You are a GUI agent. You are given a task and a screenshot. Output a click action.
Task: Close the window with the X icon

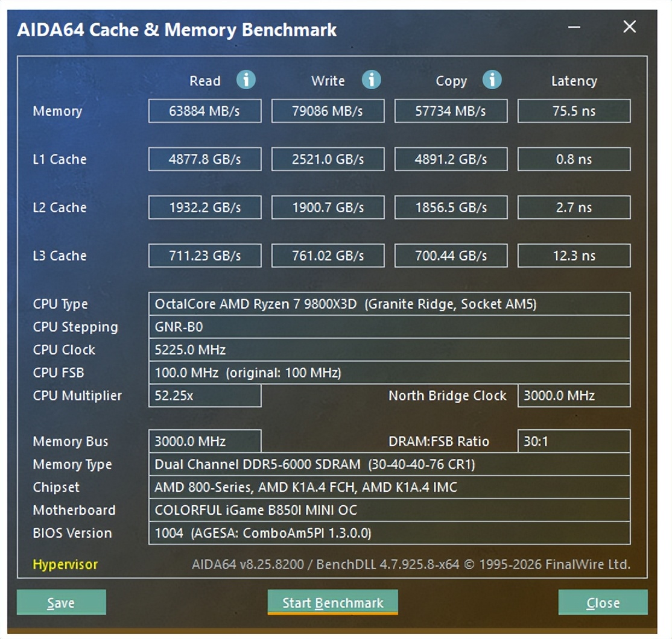629,27
